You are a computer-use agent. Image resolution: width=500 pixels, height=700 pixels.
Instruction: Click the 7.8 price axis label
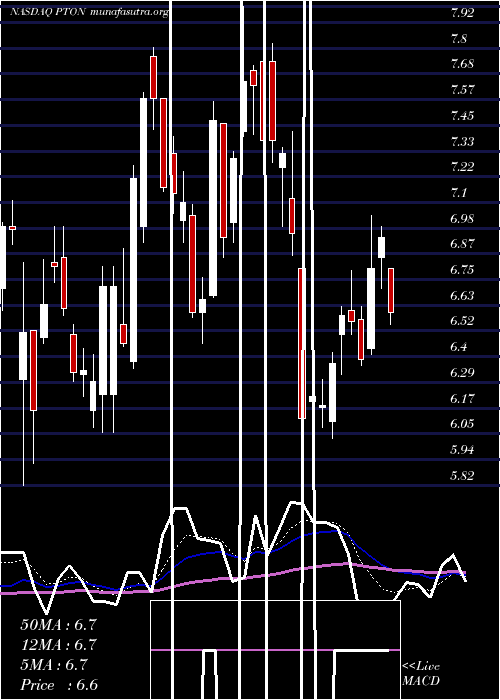tap(459, 38)
